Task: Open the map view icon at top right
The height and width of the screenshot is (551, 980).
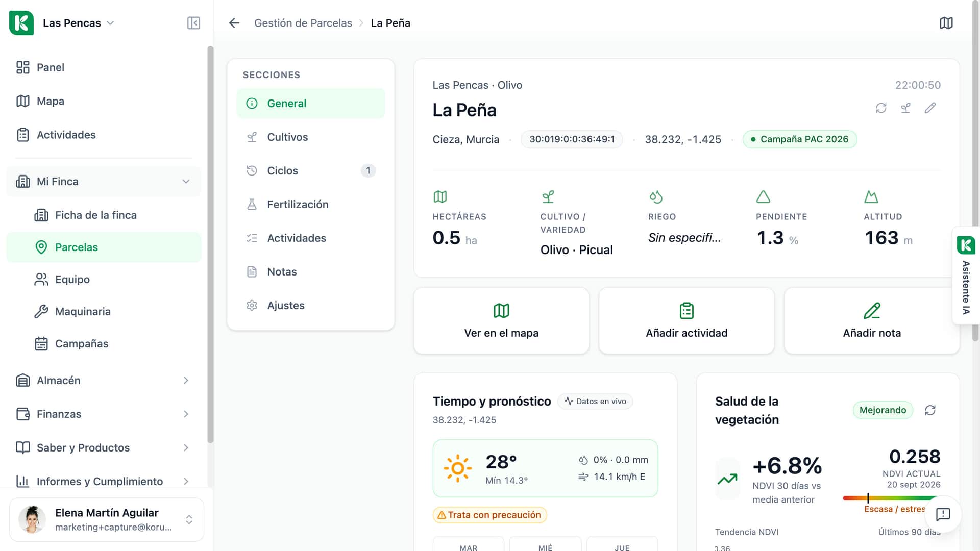Action: click(x=946, y=23)
